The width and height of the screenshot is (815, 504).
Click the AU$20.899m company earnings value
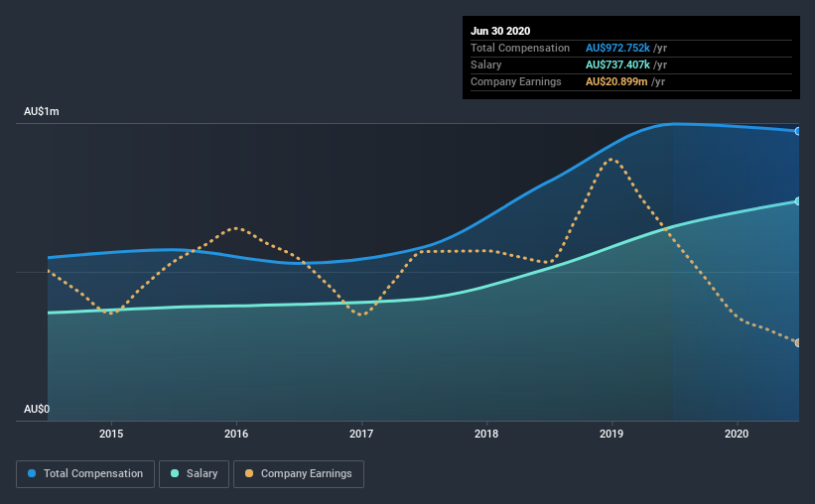tap(616, 82)
